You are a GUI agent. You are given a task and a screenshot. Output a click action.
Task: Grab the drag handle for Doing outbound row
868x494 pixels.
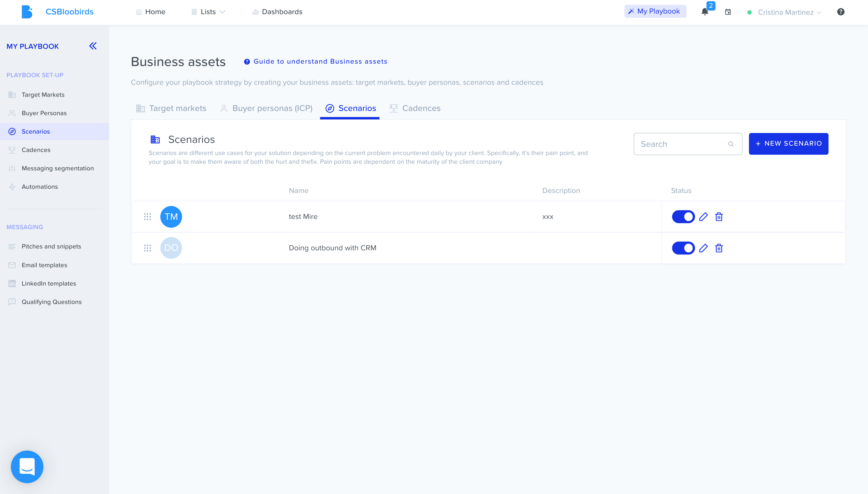(147, 248)
